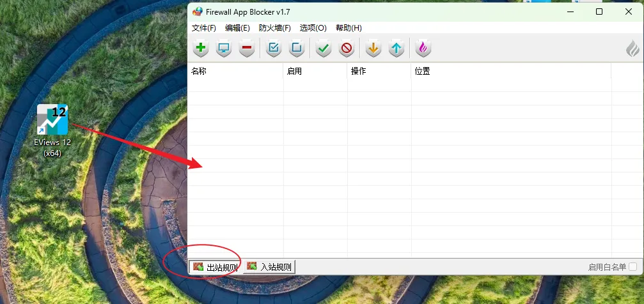The height and width of the screenshot is (304, 644).
Task: Open the 选项(O) menu
Action: click(313, 28)
